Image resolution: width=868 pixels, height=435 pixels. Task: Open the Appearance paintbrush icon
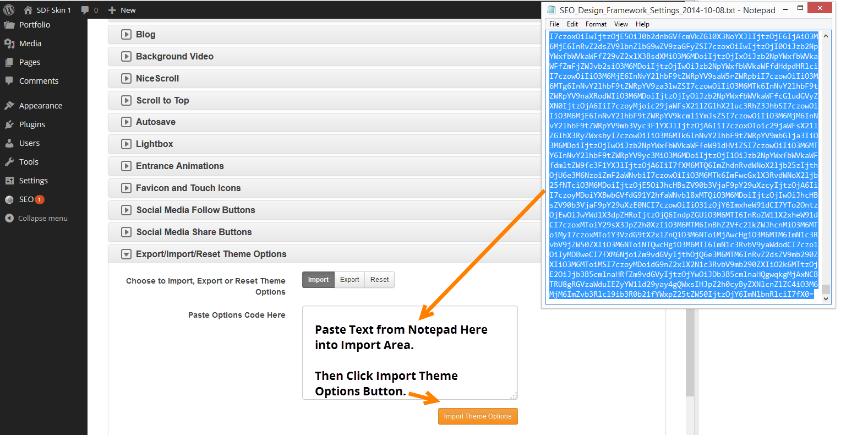tap(9, 106)
